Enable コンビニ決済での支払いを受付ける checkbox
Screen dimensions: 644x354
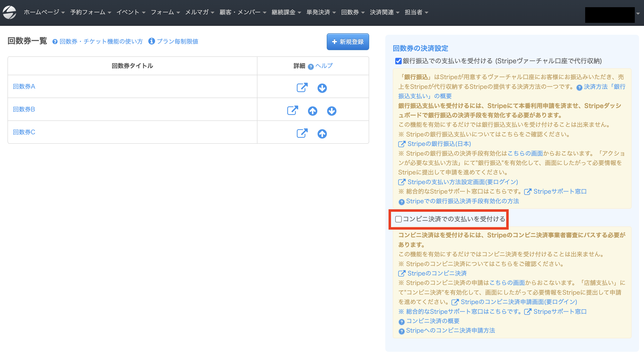(x=398, y=219)
